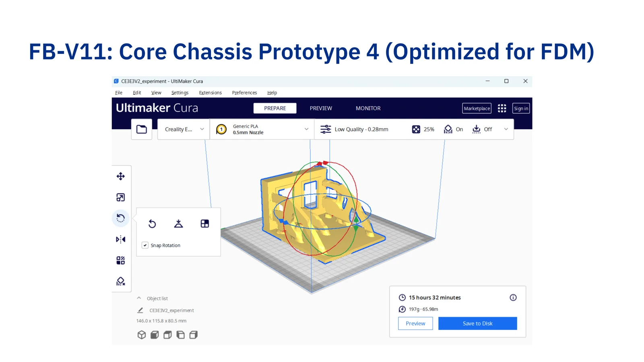
Task: Activate the Rotate tool icon
Action: [x=120, y=218]
